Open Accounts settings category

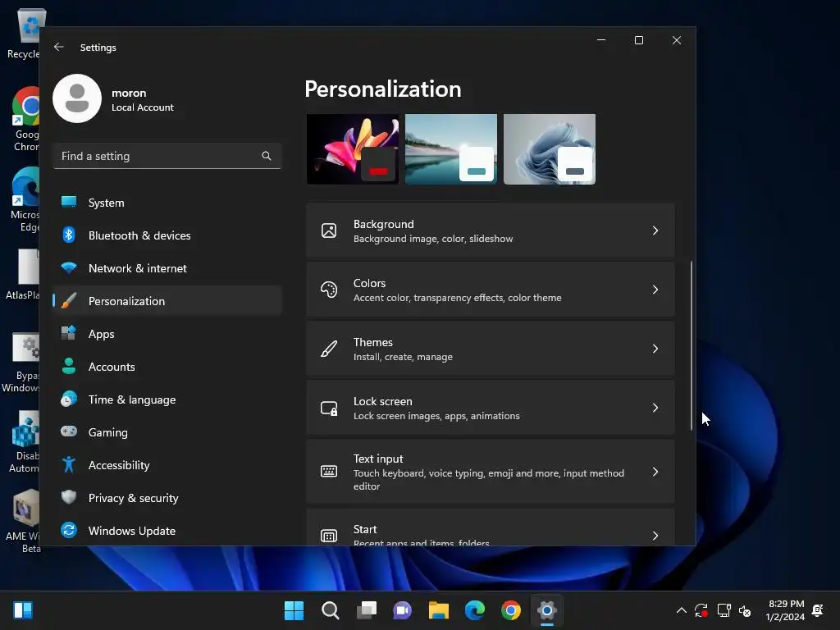167,367
